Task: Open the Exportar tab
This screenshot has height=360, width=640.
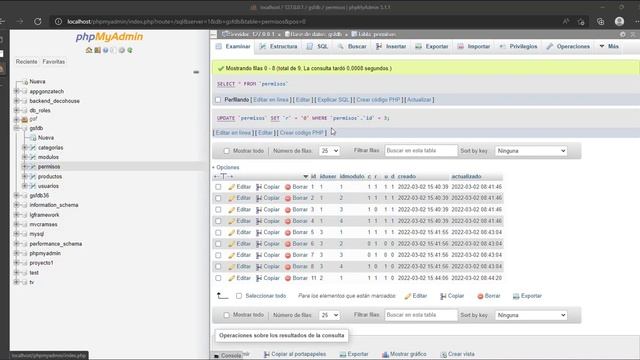Action: 432,47
